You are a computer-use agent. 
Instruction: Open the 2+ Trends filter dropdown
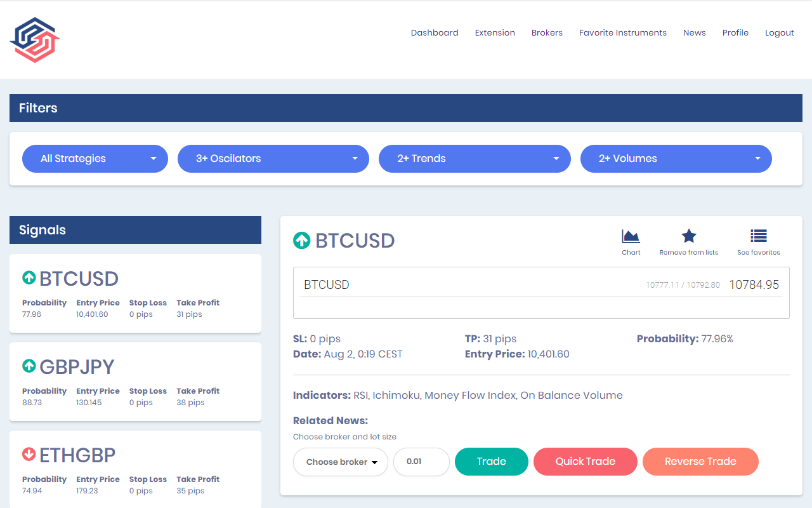tap(475, 159)
